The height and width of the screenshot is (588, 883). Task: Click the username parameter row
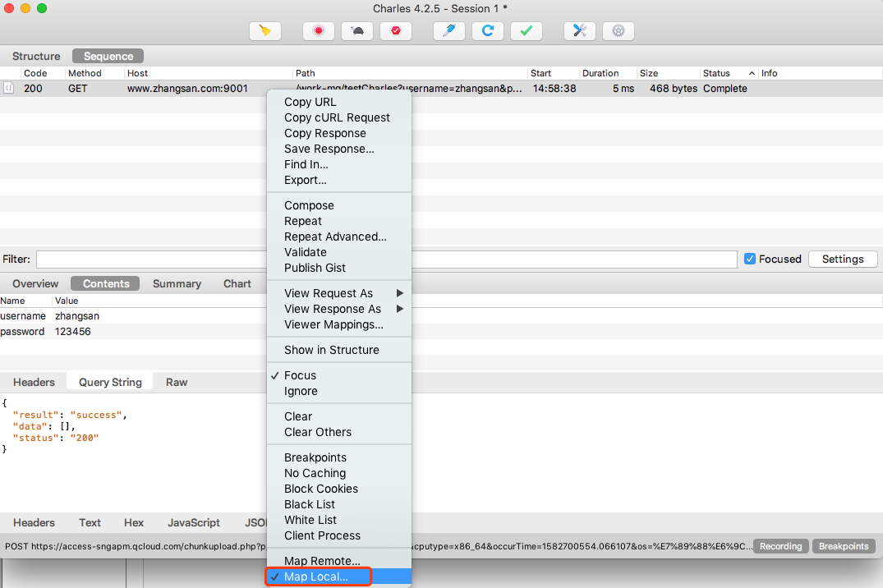[442, 316]
